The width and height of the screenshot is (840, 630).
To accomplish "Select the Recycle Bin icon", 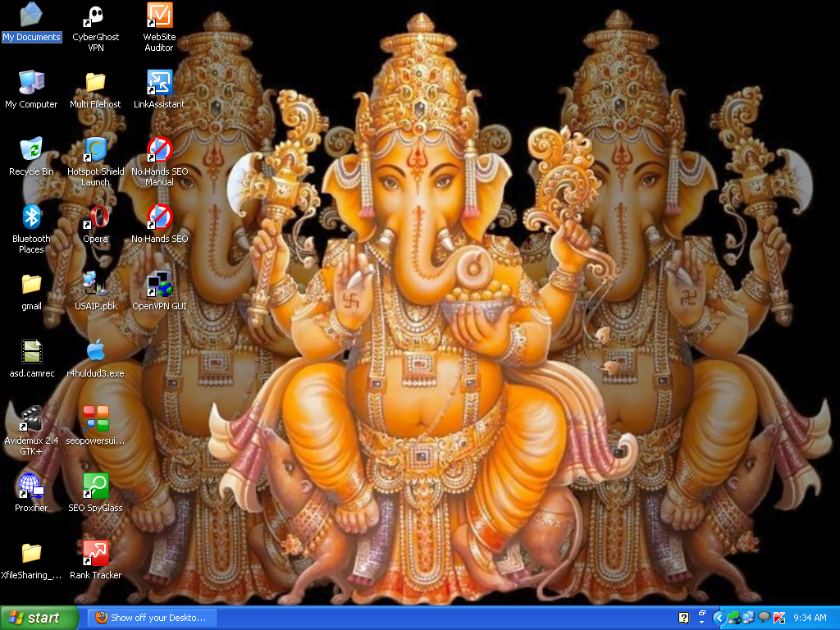I will 31,151.
